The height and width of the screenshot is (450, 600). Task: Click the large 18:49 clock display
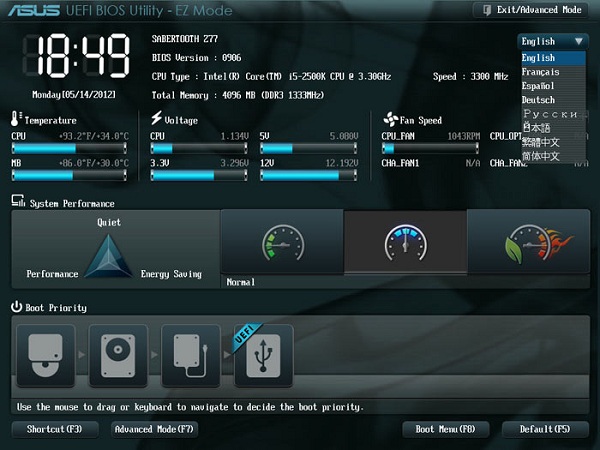coord(77,56)
